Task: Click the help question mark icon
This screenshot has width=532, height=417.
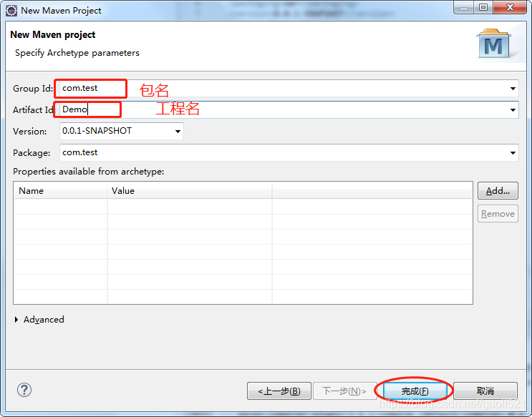Action: click(x=24, y=390)
